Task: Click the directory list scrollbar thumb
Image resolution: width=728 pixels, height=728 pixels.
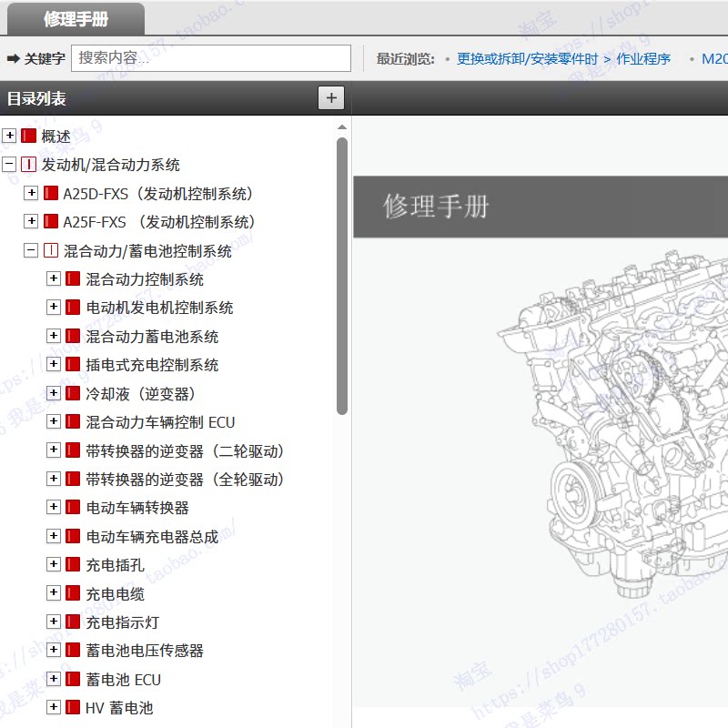Action: coord(342,276)
